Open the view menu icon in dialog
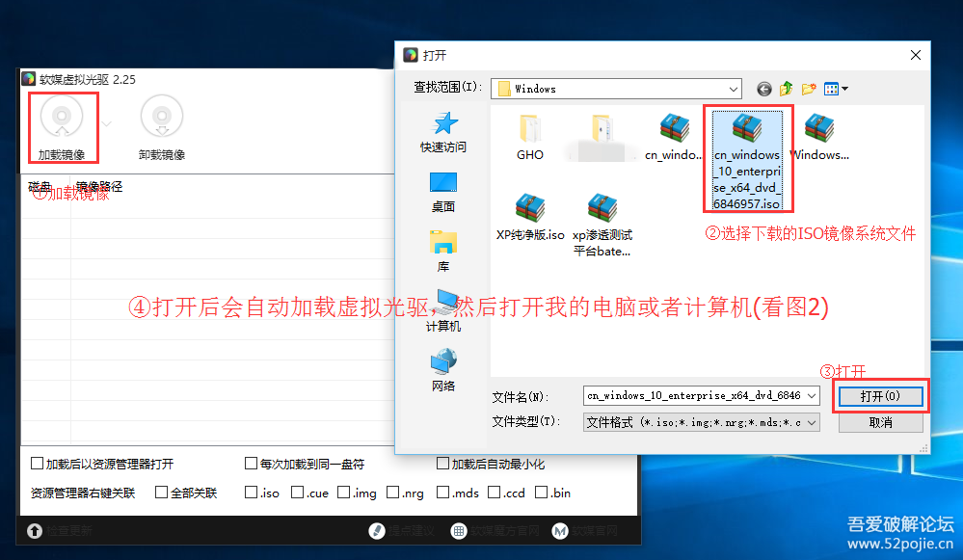Screen dimensions: 963x560 point(836,89)
